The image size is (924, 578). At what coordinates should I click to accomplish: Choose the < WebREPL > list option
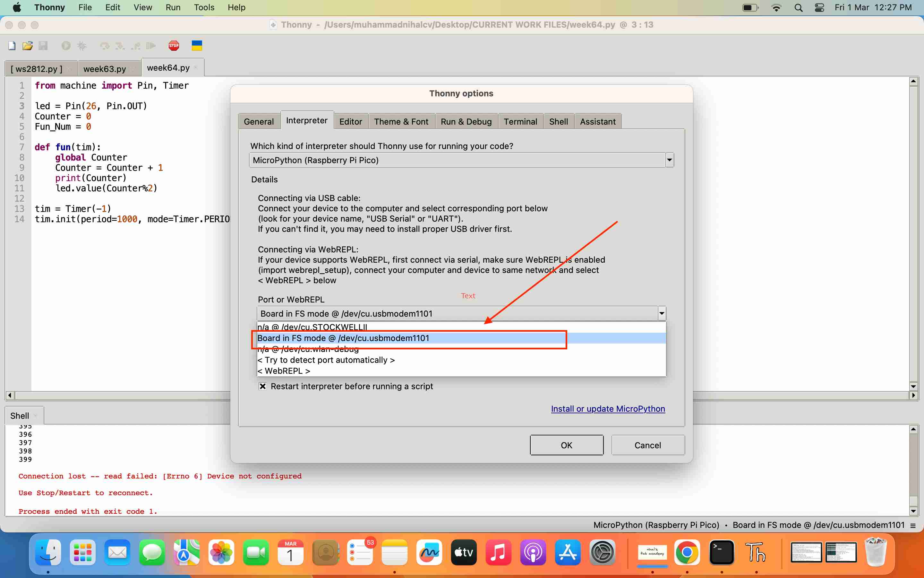pyautogui.click(x=461, y=371)
